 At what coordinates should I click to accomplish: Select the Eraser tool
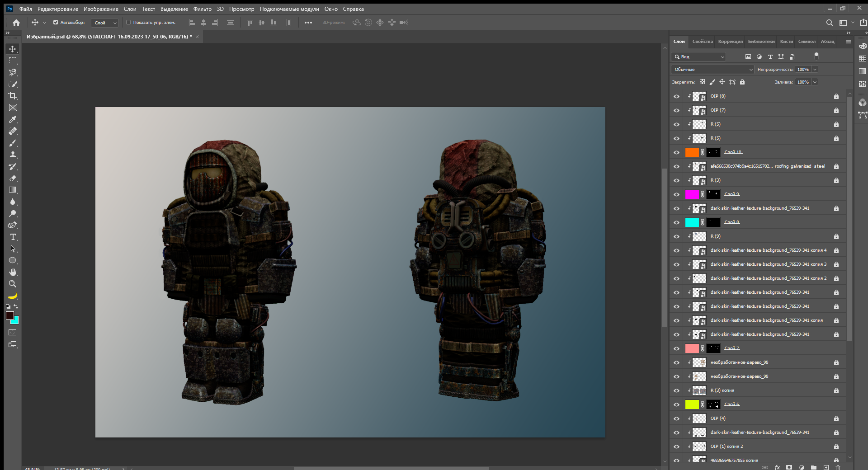tap(13, 178)
